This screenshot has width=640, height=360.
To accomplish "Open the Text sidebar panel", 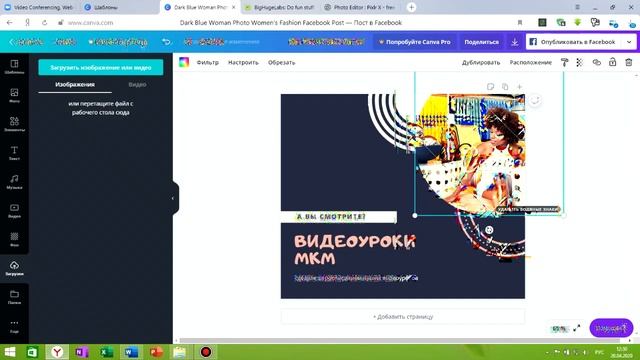I will pos(14,153).
